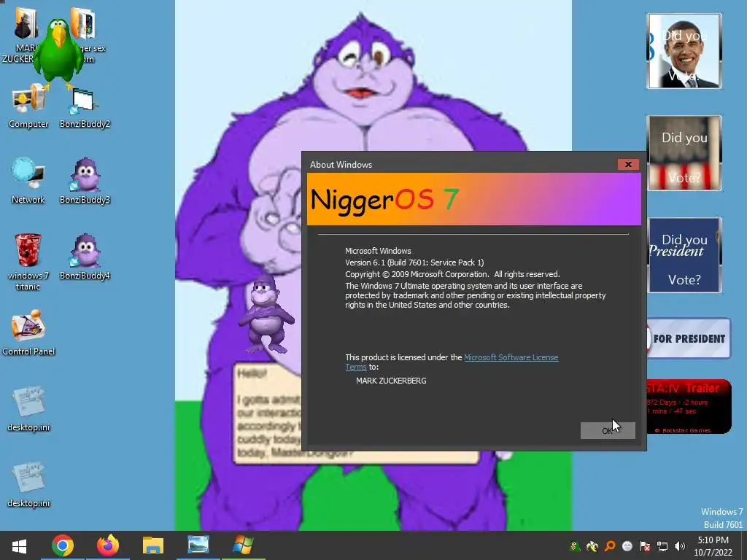This screenshot has height=560, width=747.
Task: Open the Control Panel desktop icon
Action: click(28, 332)
